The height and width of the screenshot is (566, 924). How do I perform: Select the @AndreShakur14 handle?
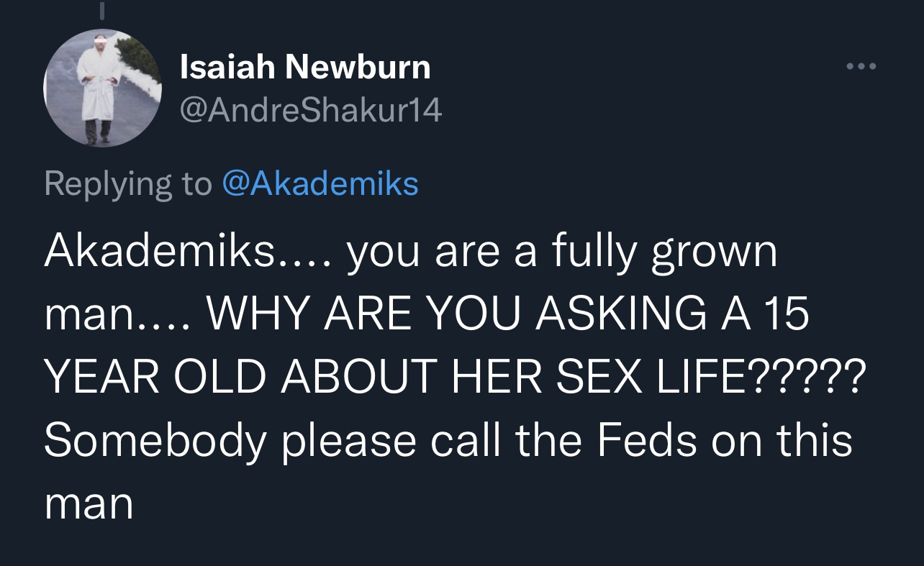[310, 110]
